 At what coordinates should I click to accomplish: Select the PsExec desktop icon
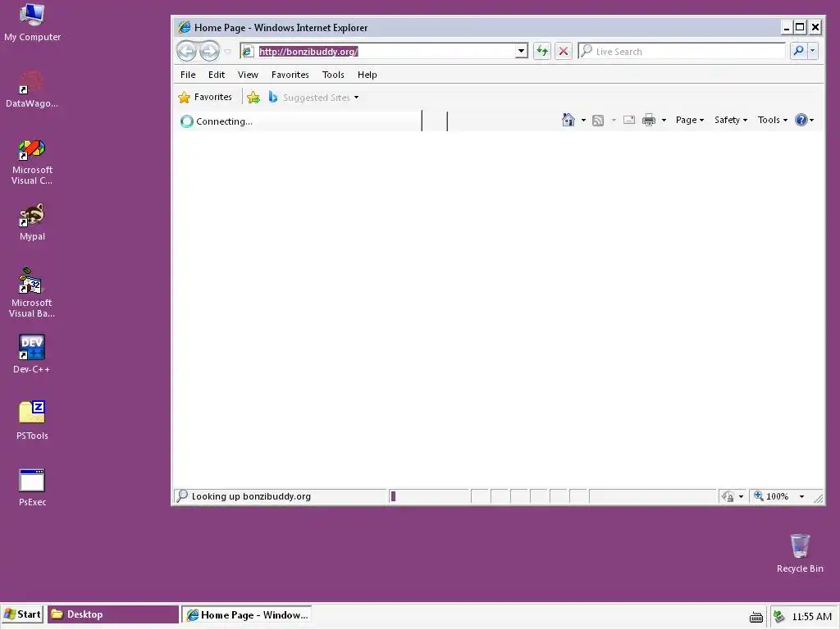click(32, 487)
